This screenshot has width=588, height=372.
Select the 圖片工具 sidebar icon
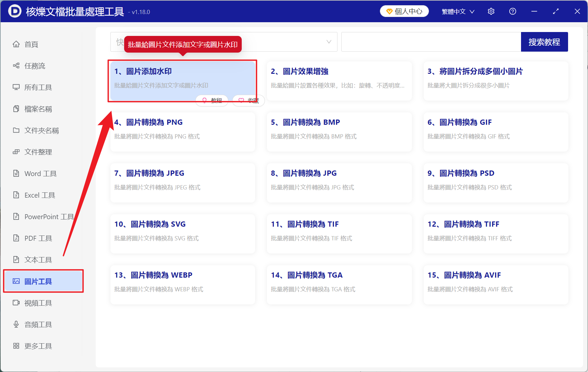pos(16,281)
